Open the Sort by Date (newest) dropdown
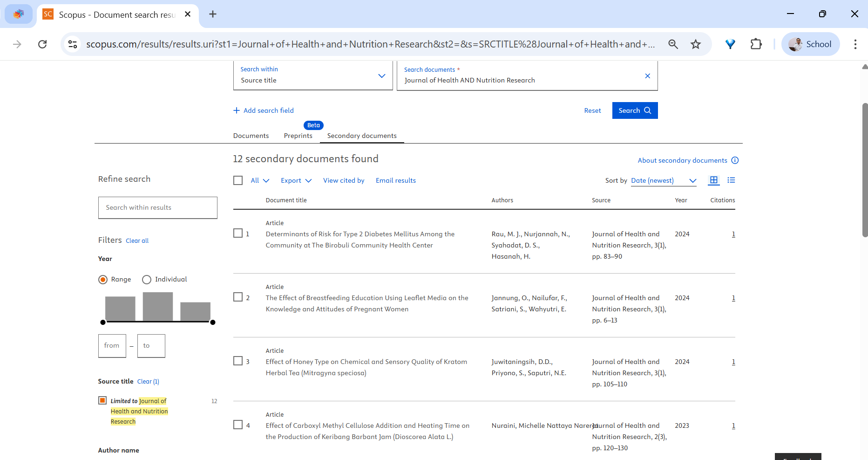The height and width of the screenshot is (460, 868). [x=664, y=180]
